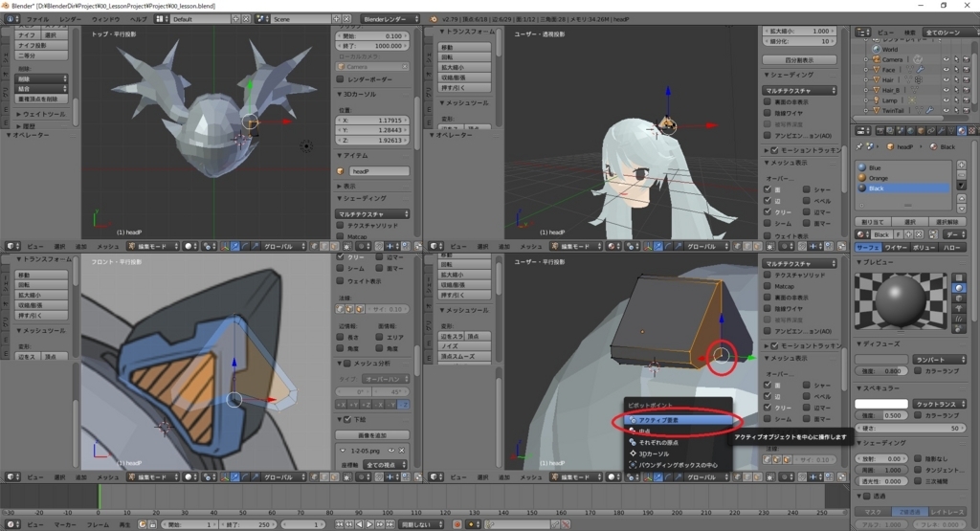Hide the Camera object in outliner
Viewport: 980px width, 531px height.
pyautogui.click(x=946, y=59)
